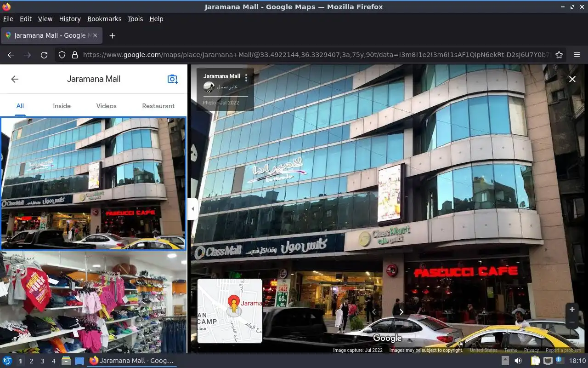Open the minimap in bottom corner
Viewport: 588px width, 368px height.
point(230,311)
